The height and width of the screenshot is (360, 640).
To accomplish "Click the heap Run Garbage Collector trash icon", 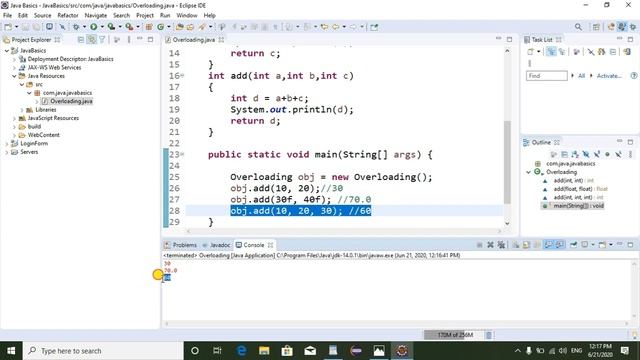I will point(489,335).
